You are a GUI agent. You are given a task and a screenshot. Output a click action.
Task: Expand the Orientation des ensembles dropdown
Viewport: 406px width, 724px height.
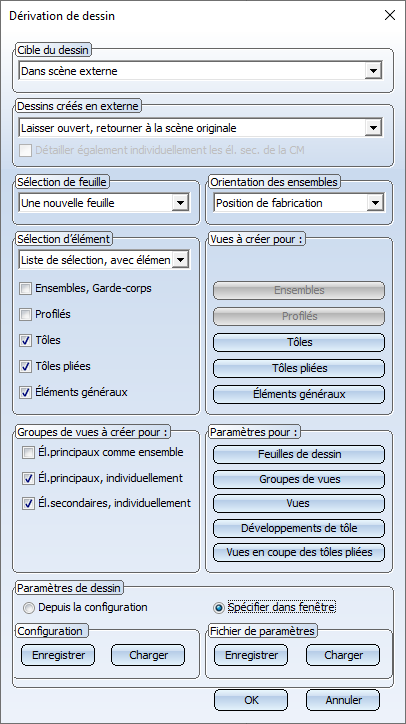298,203
